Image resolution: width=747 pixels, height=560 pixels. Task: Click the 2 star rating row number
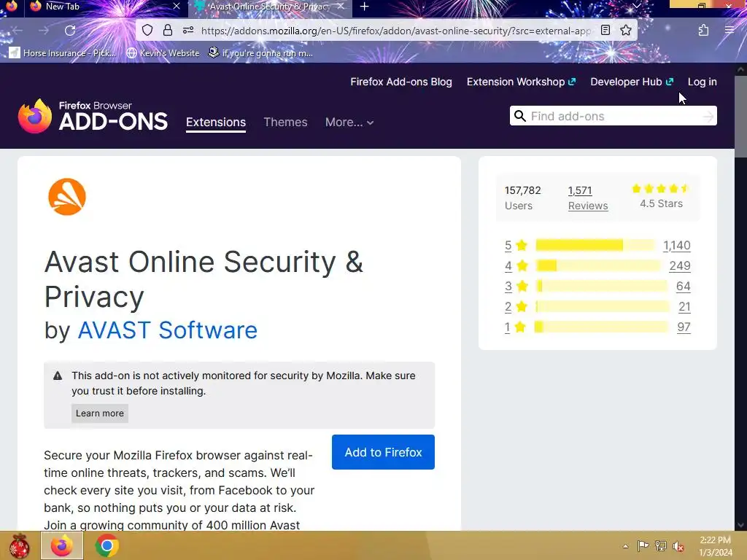[508, 307]
